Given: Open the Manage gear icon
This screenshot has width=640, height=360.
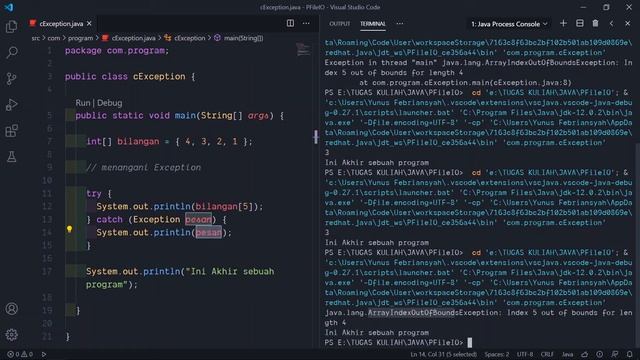Looking at the screenshot, I should (11, 335).
